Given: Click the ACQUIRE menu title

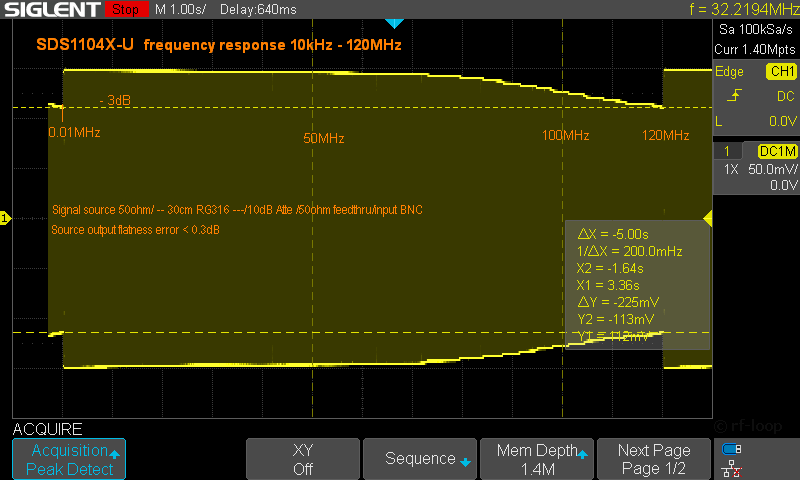Looking at the screenshot, I should pos(47,429).
